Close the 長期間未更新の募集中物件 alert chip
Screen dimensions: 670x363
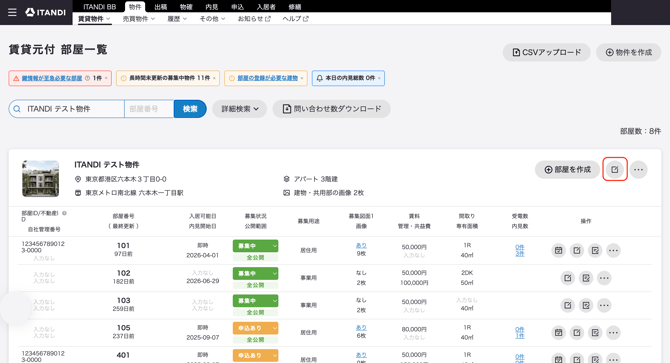(x=214, y=78)
